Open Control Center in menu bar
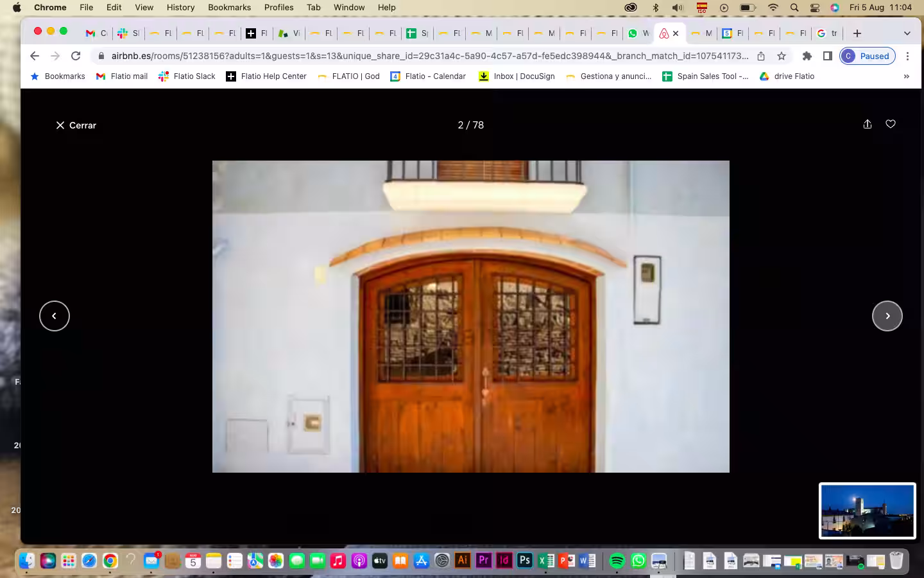924x578 pixels. [815, 8]
